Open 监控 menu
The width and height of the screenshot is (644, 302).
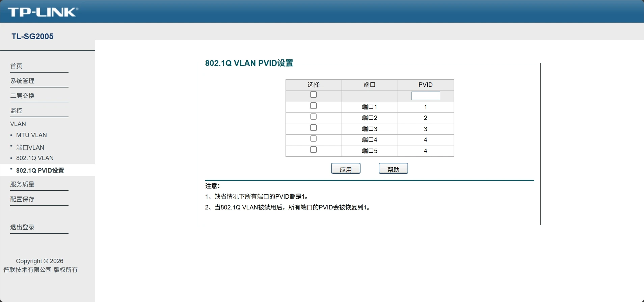coord(16,110)
